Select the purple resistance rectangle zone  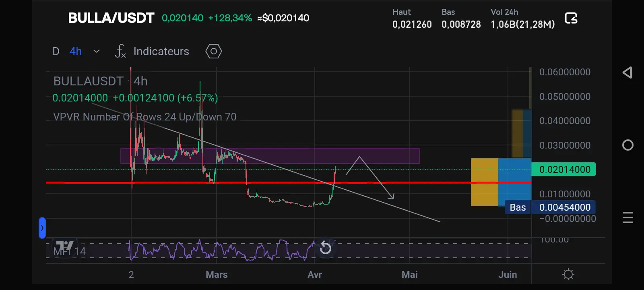(x=270, y=156)
